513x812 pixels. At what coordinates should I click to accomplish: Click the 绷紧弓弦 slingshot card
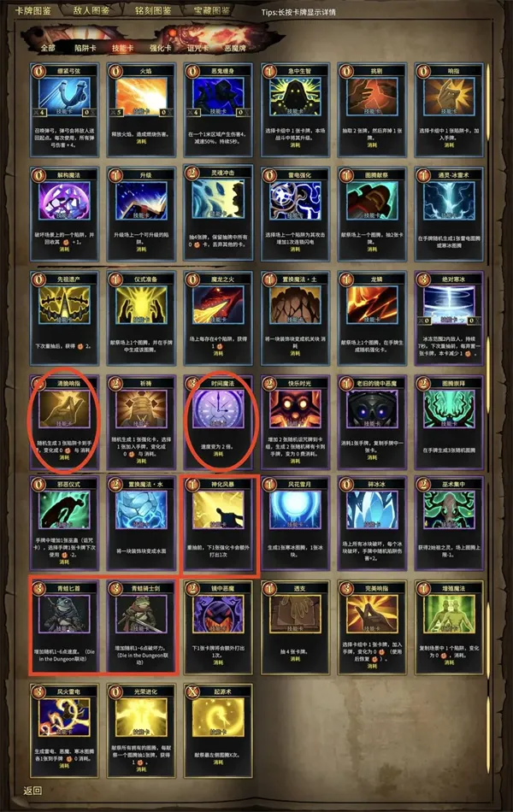tap(64, 109)
